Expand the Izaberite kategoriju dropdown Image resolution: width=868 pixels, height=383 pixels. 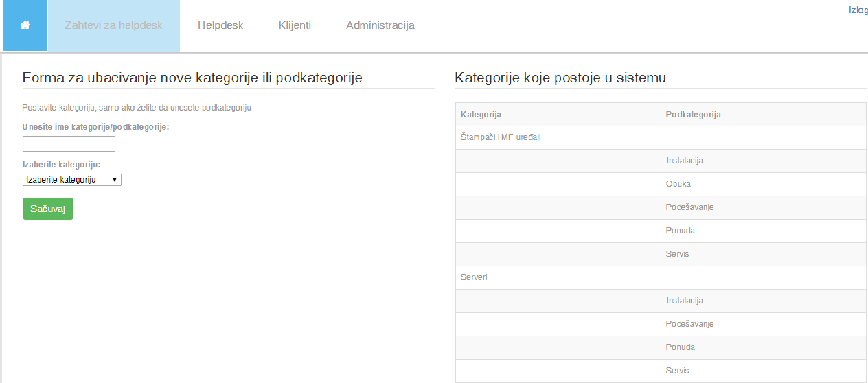pos(72,180)
